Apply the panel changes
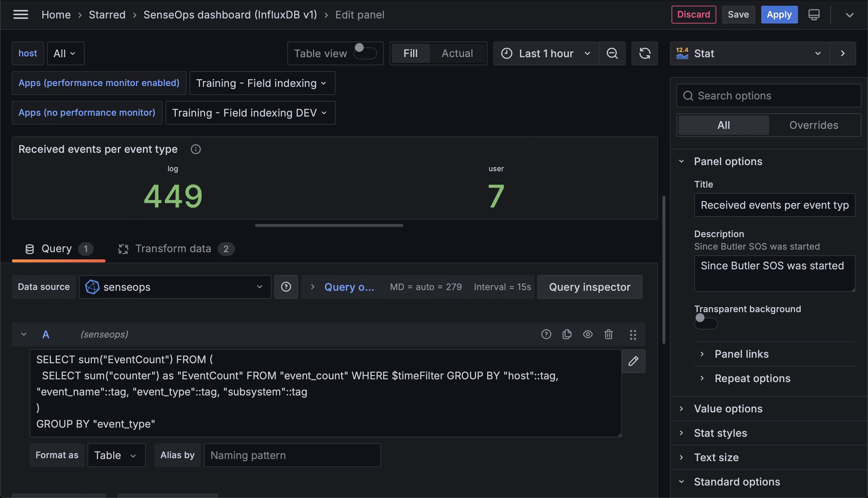This screenshot has width=868, height=498. pyautogui.click(x=779, y=14)
